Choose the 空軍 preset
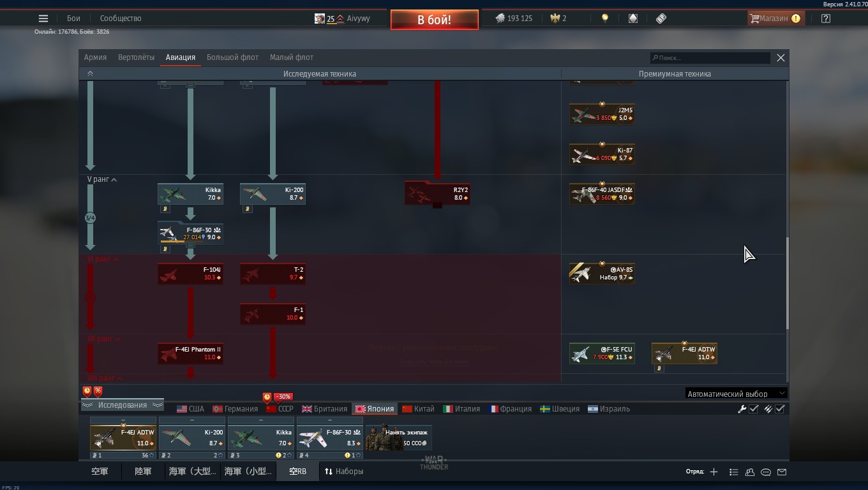This screenshot has height=490, width=868. 100,471
